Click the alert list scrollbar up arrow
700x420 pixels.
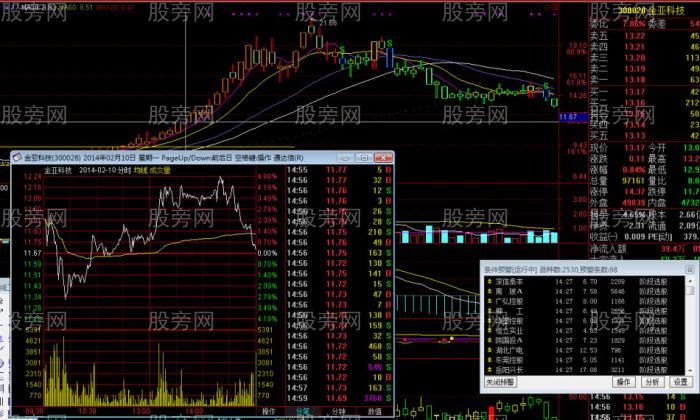[691, 281]
